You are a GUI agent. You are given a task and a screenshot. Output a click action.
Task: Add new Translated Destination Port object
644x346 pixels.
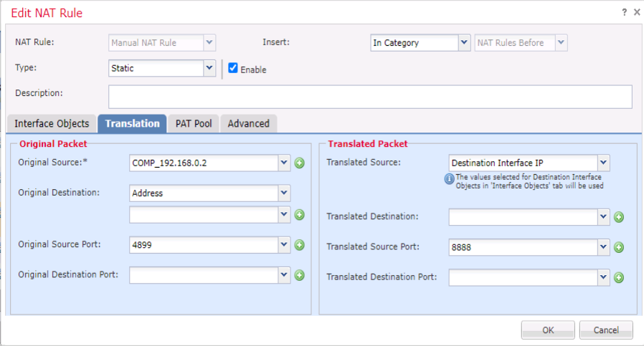618,278
